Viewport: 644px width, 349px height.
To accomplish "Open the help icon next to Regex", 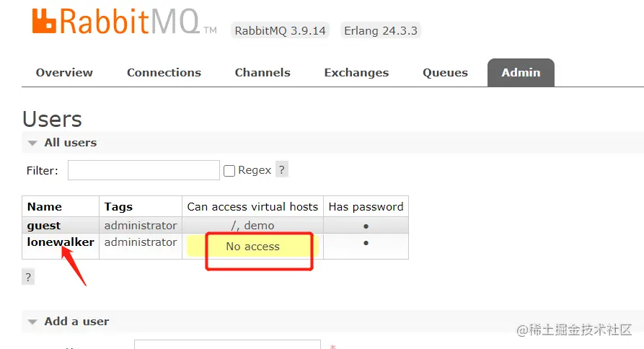I will pos(282,169).
